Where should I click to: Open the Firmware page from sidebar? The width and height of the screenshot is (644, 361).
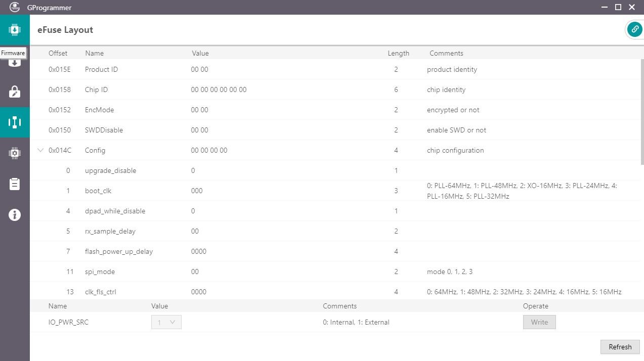(15, 30)
